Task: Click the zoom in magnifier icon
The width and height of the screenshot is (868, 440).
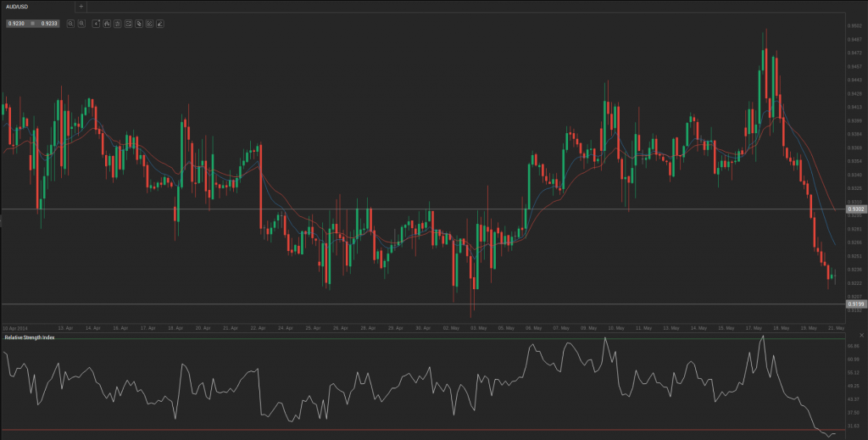Action: [x=81, y=24]
